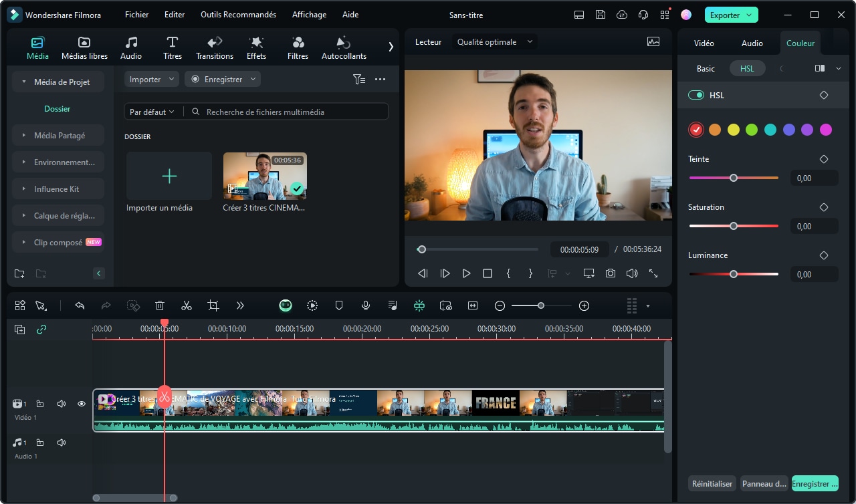Open the Titres tab
856x504 pixels.
173,48
